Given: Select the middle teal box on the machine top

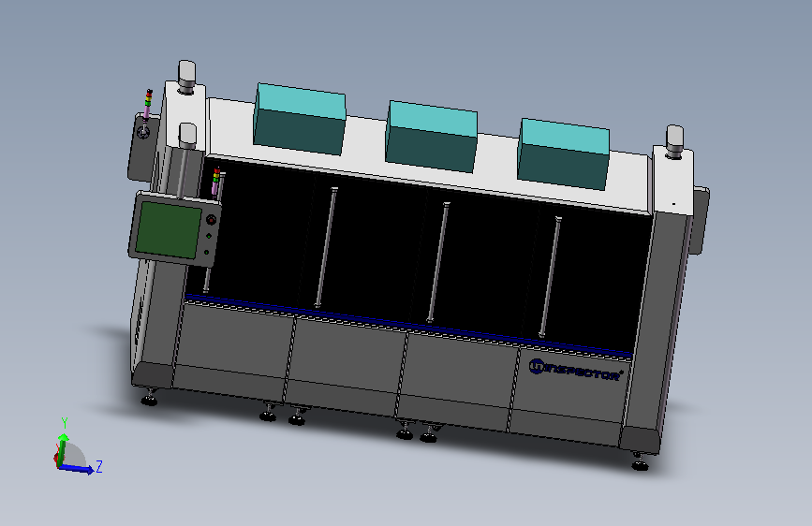Looking at the screenshot, I should (x=432, y=136).
